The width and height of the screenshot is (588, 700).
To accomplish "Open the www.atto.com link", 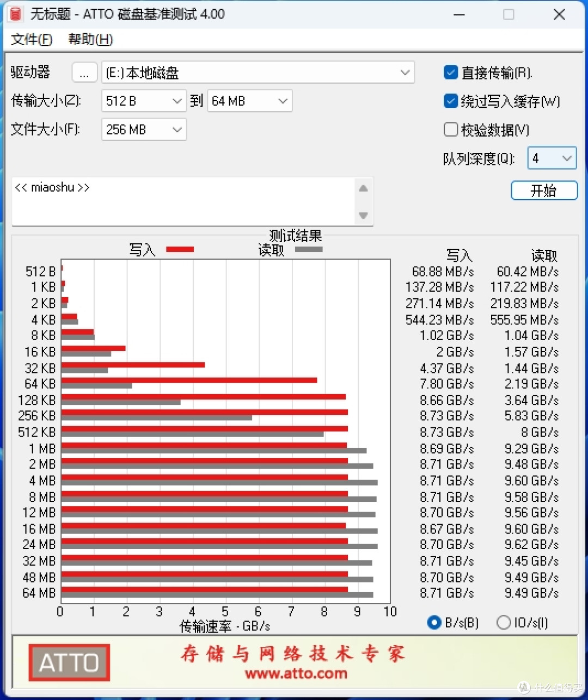I will click(296, 673).
